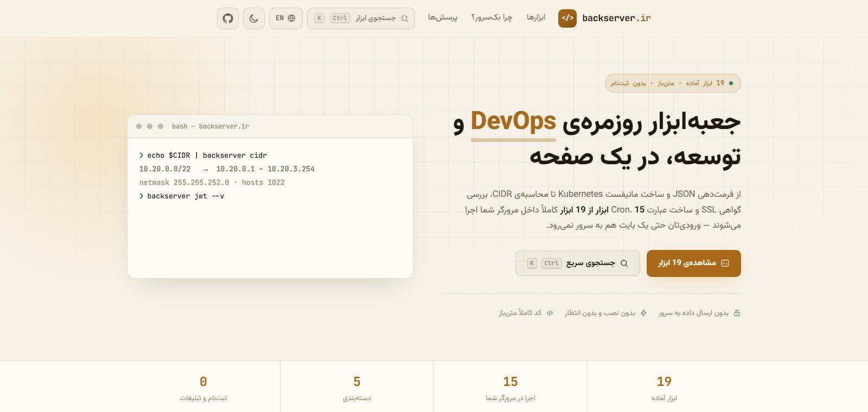Click the DevOps highlighted heading word
868x412 pixels.
513,121
